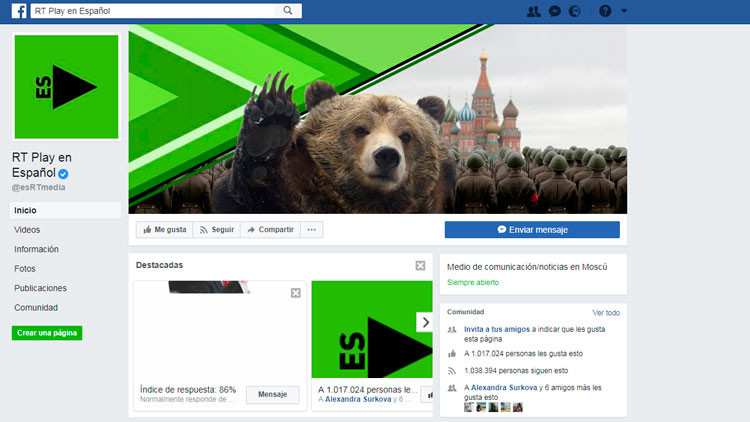Click the RT Play en Español page title
This screenshot has width=750, height=422.
(x=42, y=165)
